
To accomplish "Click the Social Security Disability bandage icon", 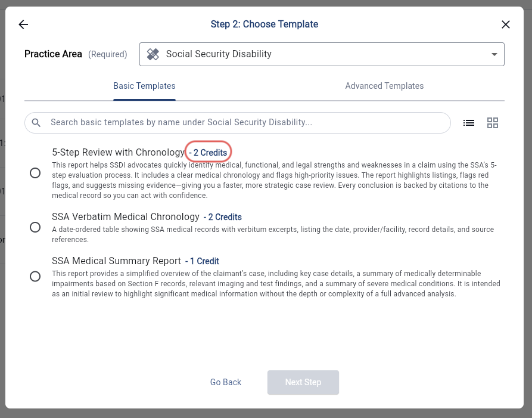I will pos(153,54).
